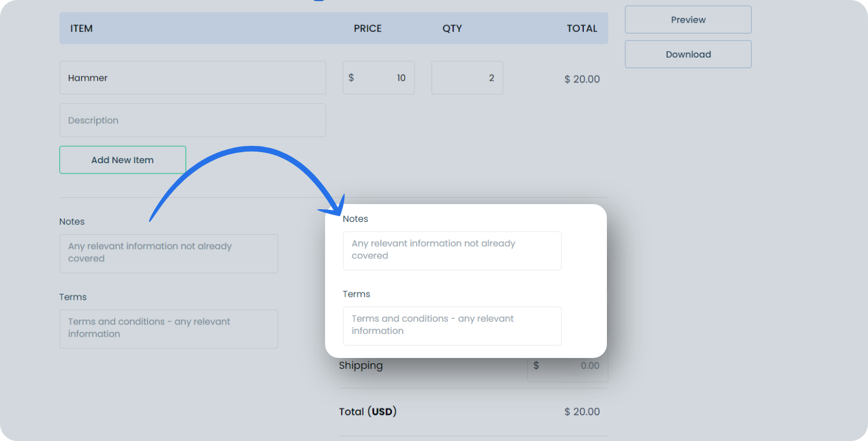Edit the Hammer item name field
Screen dimensions: 868x441
(193, 78)
